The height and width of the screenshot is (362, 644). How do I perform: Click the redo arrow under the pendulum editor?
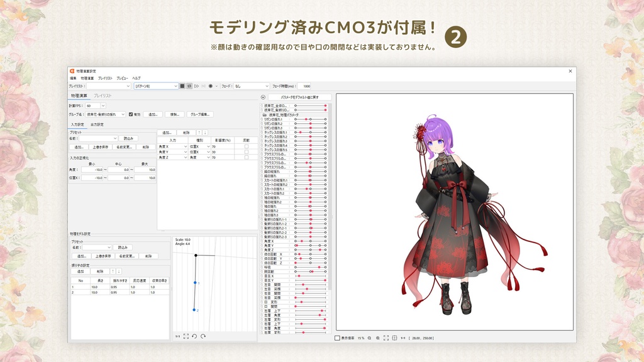[203, 336]
